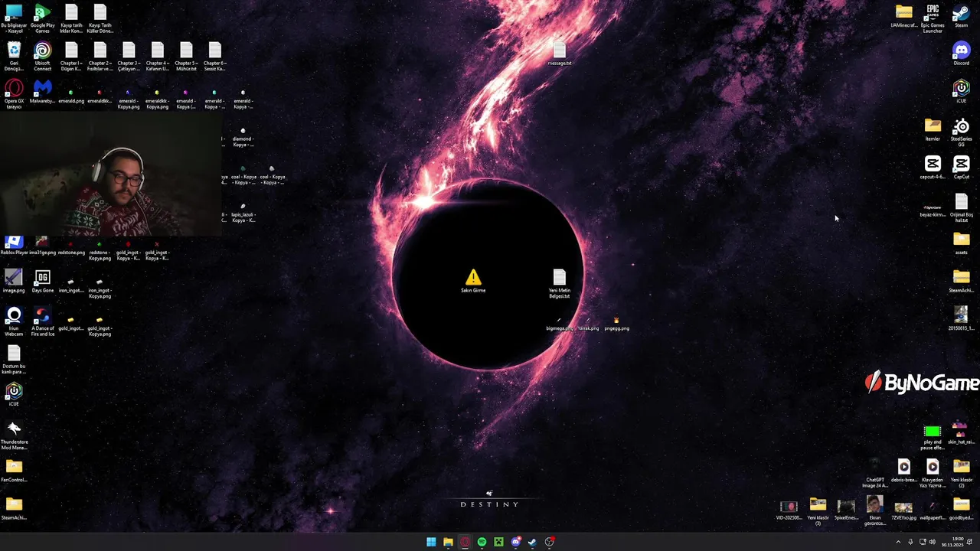Open Spotify from the taskbar

coord(482,542)
